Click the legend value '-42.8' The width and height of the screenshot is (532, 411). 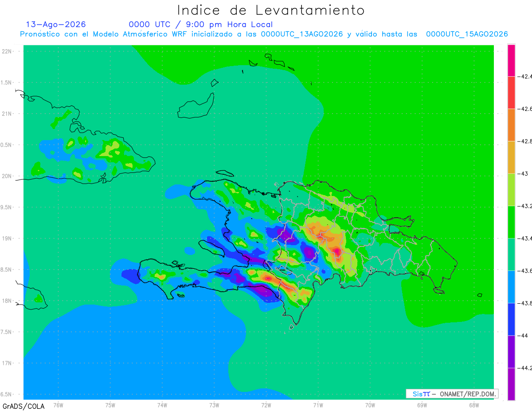525,141
